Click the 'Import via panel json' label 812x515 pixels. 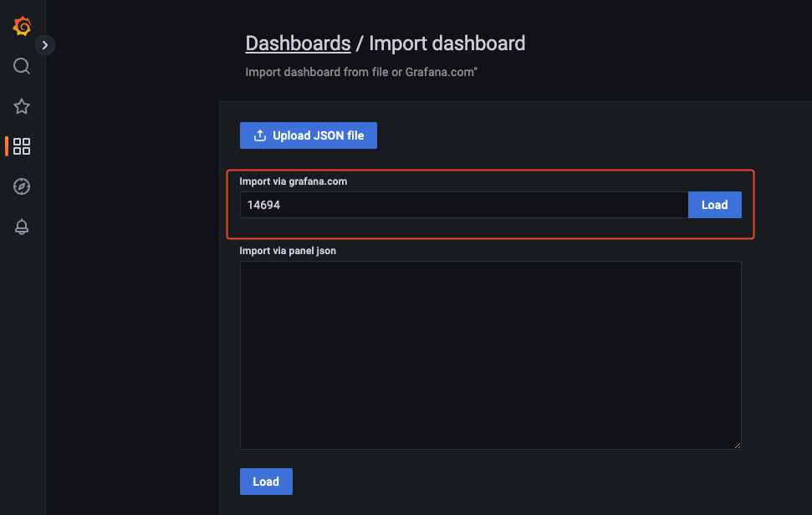(288, 251)
